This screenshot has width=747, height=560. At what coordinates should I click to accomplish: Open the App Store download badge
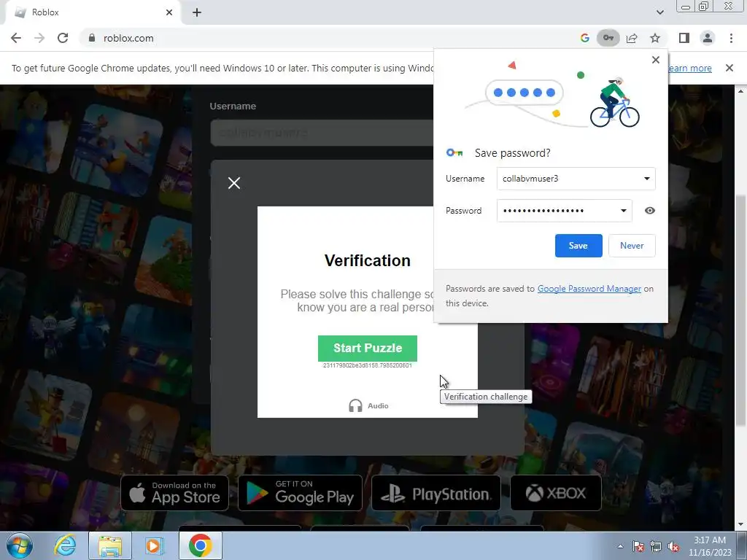pos(174,493)
